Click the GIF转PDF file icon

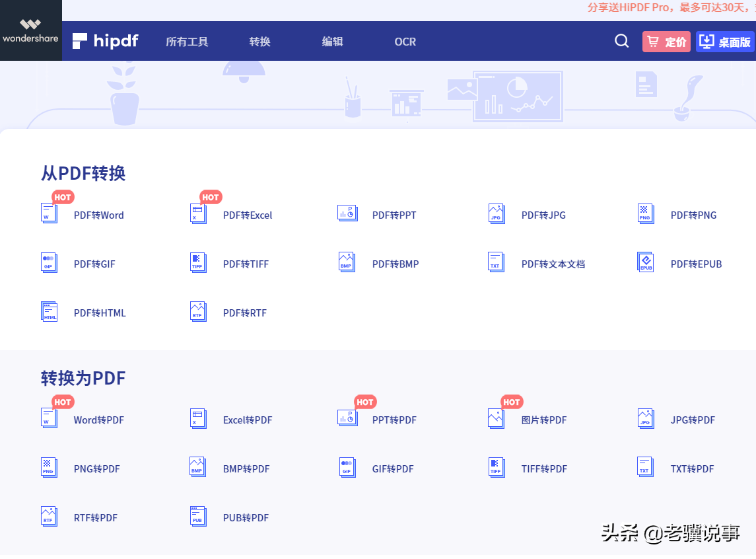(347, 467)
